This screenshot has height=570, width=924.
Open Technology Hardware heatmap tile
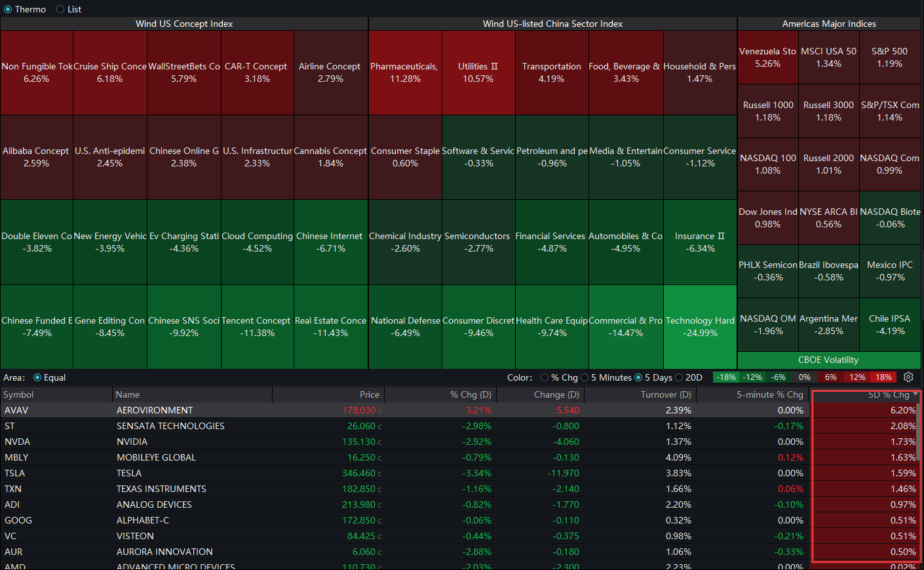click(x=701, y=327)
